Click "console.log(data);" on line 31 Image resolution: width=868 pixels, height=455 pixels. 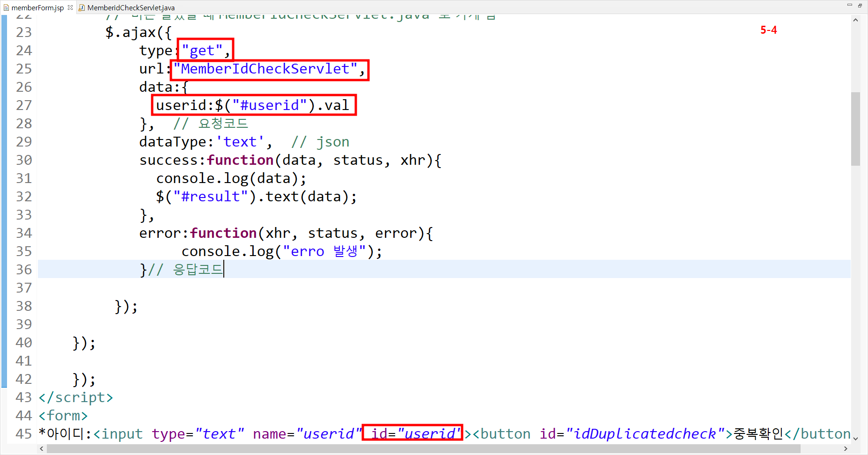(x=231, y=178)
